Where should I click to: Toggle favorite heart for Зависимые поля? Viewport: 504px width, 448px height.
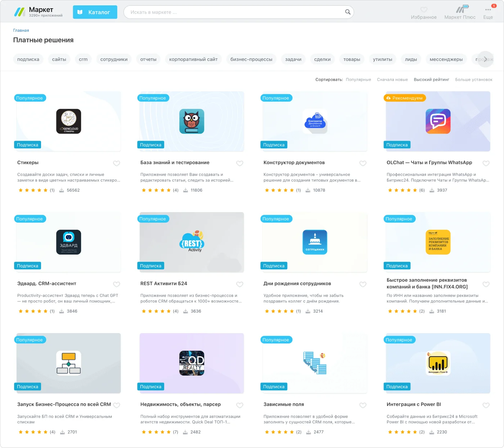[x=363, y=405]
